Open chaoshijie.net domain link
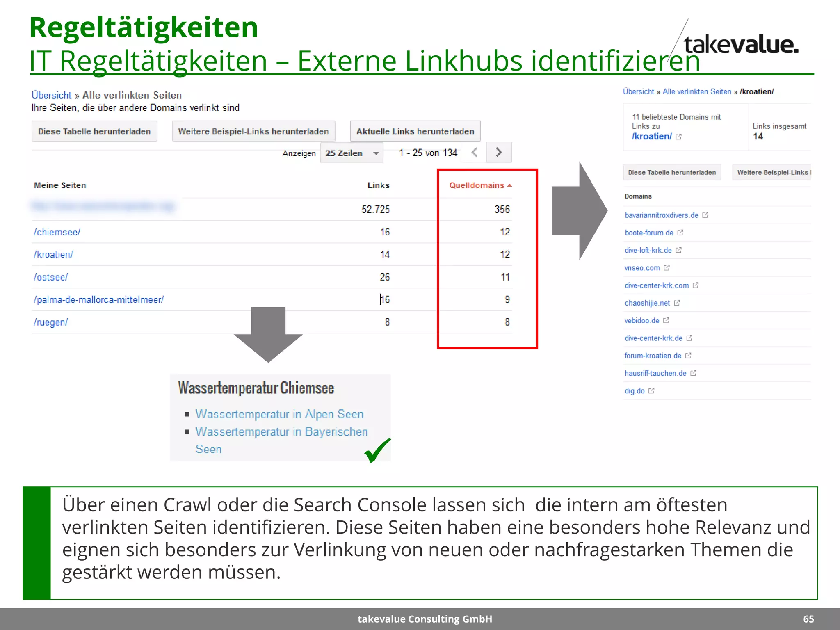The height and width of the screenshot is (630, 840). 647,303
